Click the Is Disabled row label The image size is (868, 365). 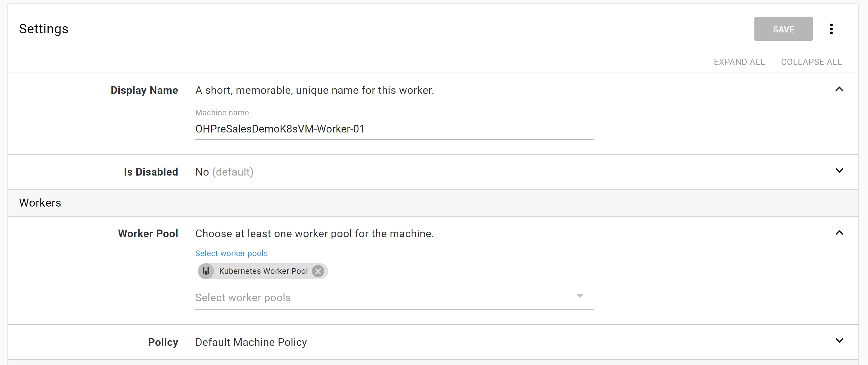(151, 172)
